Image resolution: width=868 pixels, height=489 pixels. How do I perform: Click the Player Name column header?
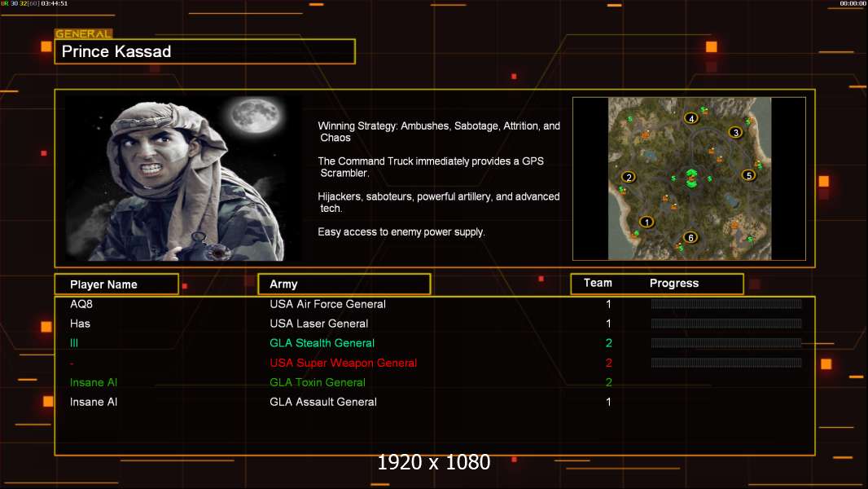(116, 284)
